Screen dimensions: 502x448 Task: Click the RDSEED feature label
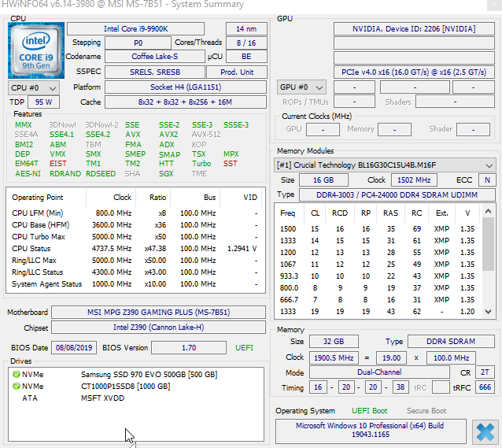click(x=101, y=174)
